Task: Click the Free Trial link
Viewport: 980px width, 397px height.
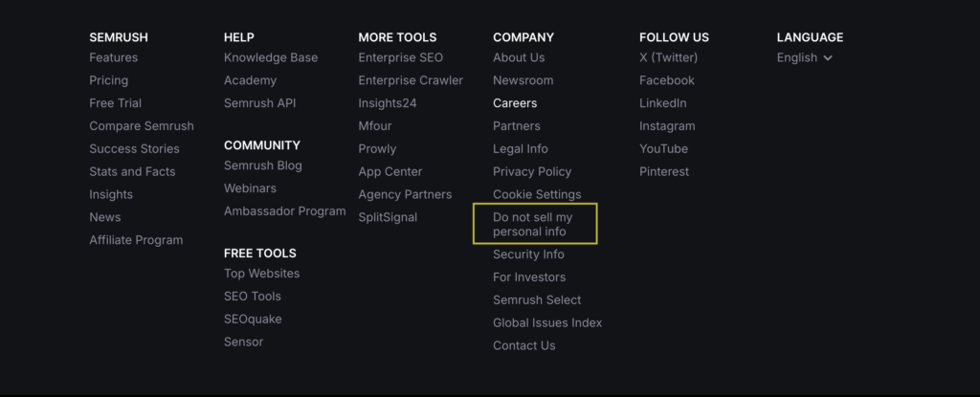Action: point(115,103)
